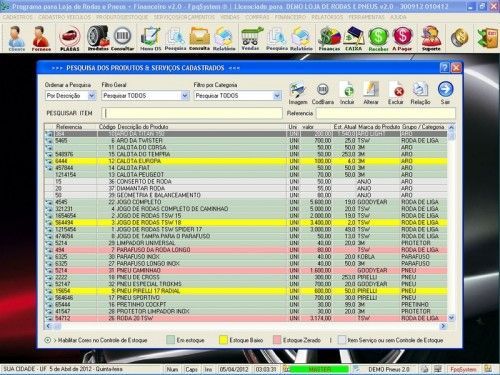Open the PRODUTOS/ESTOQUE menu

pyautogui.click(x=122, y=17)
